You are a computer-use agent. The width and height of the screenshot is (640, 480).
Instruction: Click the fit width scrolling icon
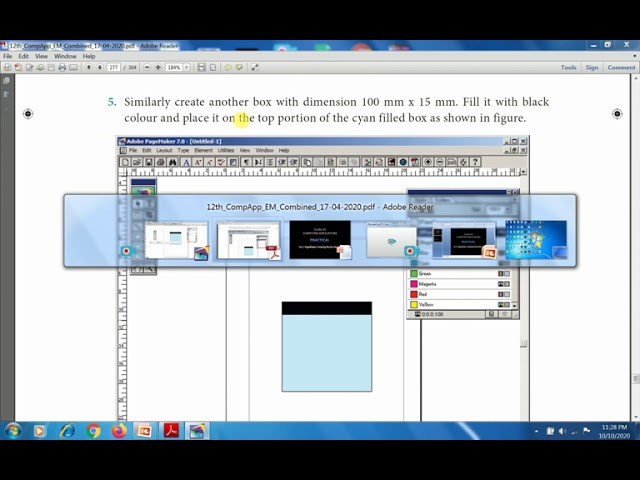[202, 67]
